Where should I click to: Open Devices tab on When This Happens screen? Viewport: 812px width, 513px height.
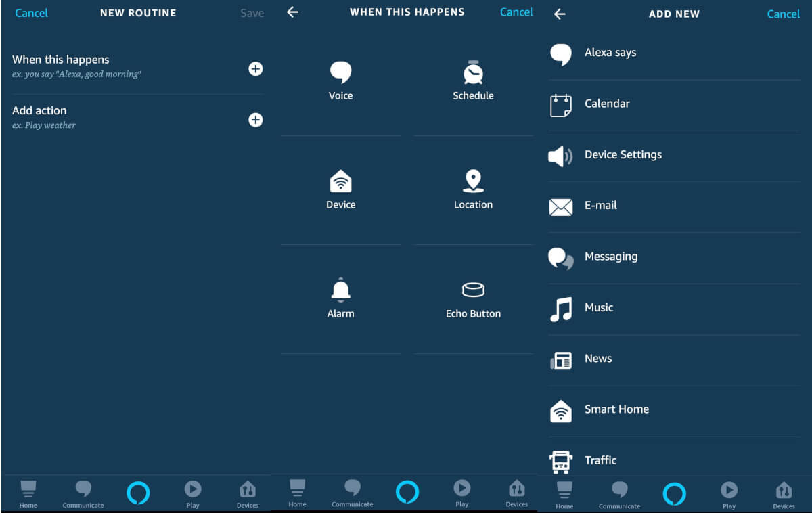click(x=517, y=492)
